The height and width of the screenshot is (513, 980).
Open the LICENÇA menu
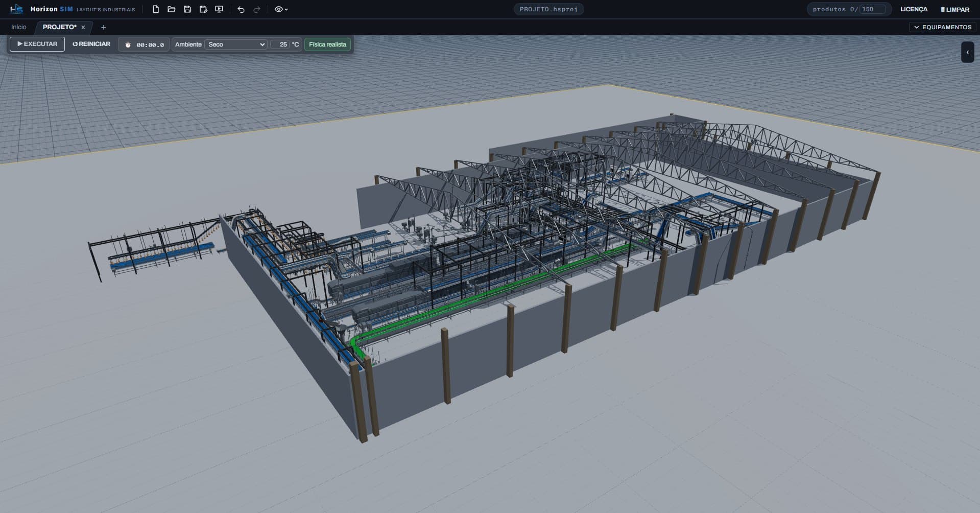(914, 9)
